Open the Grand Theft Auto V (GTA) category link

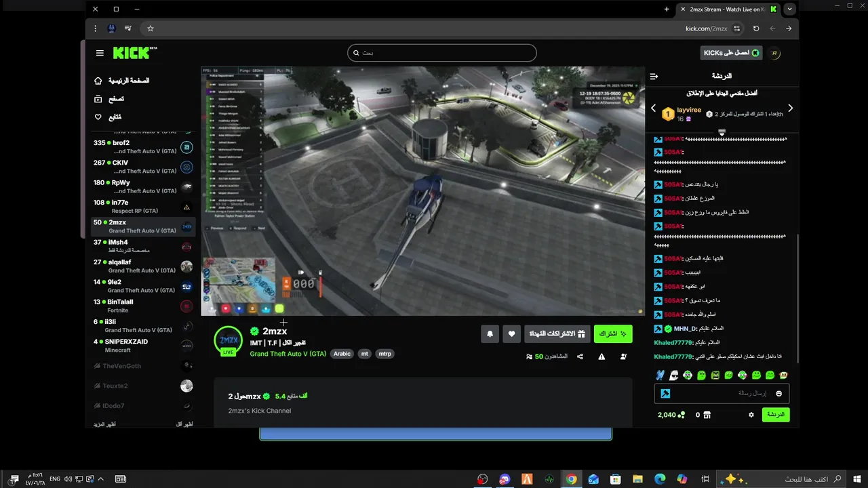point(288,354)
